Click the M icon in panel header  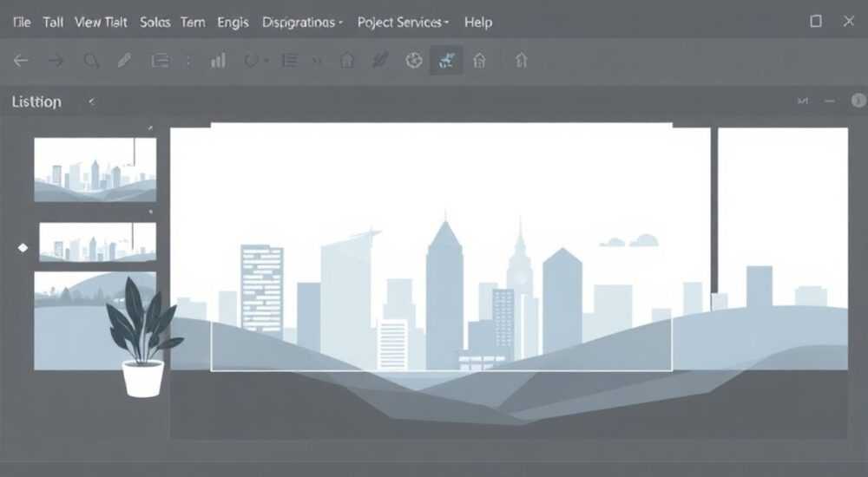click(802, 101)
